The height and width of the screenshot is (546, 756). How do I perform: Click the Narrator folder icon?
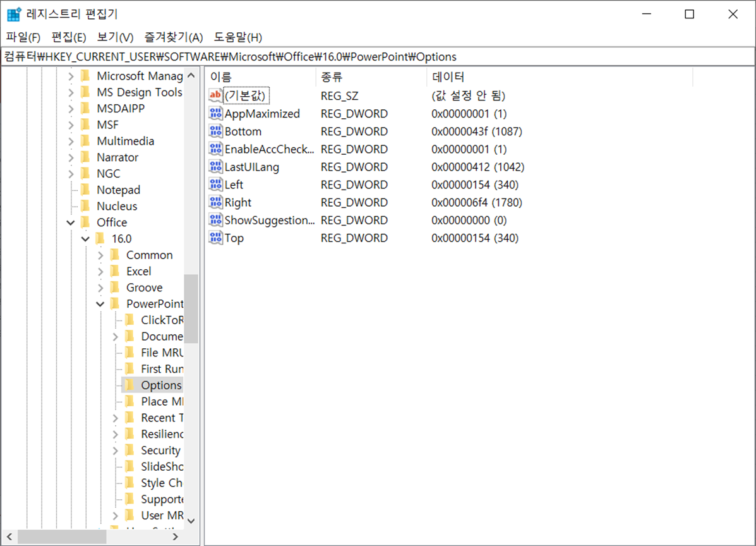[85, 157]
